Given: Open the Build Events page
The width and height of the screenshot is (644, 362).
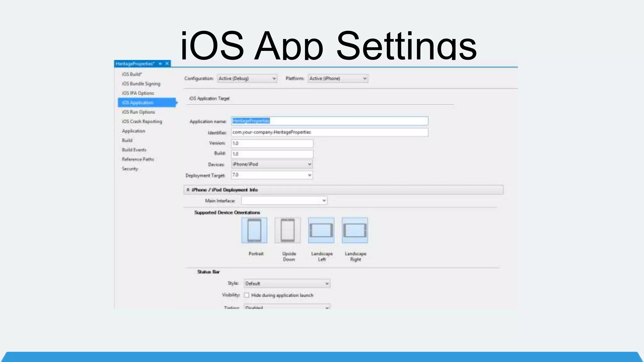Looking at the screenshot, I should (134, 150).
